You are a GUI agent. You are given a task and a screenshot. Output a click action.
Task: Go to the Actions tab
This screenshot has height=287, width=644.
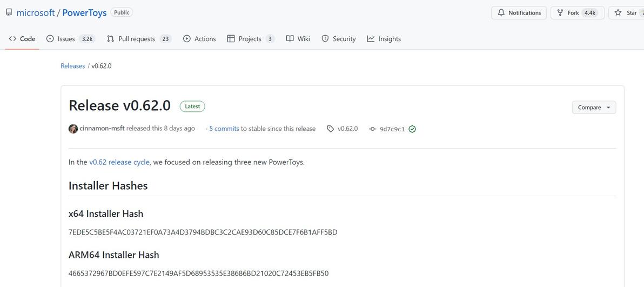199,39
